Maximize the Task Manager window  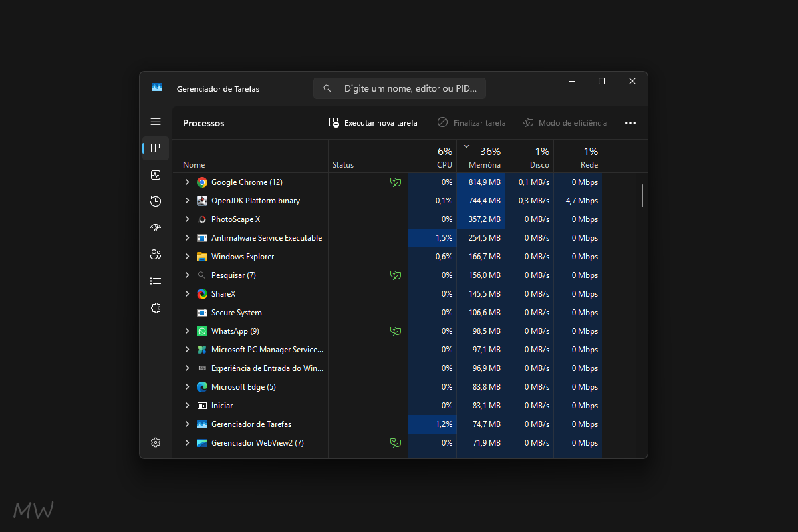[x=602, y=81]
